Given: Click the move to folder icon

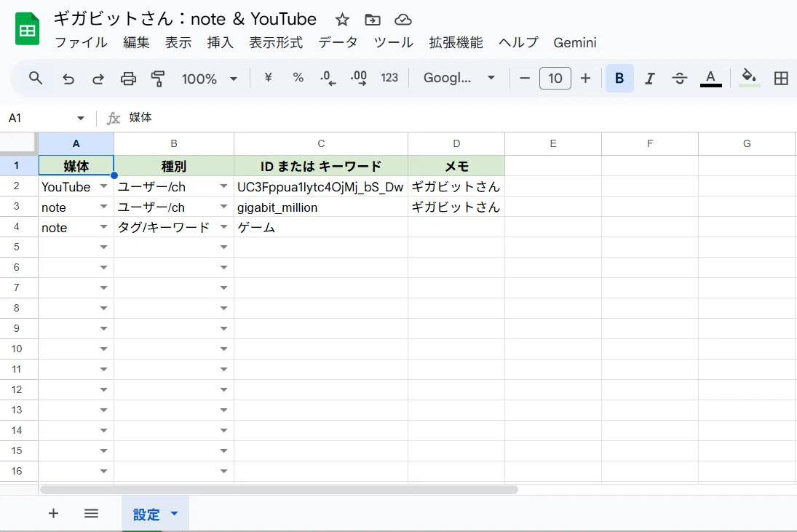Looking at the screenshot, I should [373, 20].
